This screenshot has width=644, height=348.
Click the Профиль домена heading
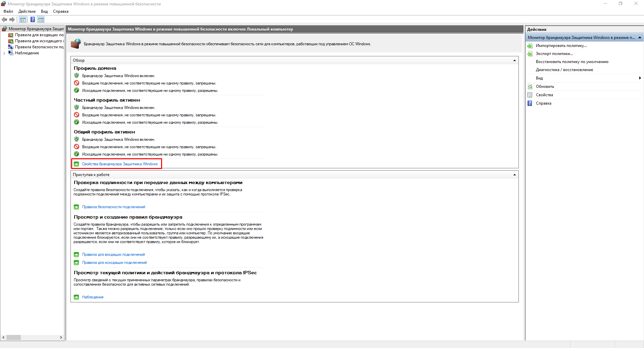click(x=95, y=68)
